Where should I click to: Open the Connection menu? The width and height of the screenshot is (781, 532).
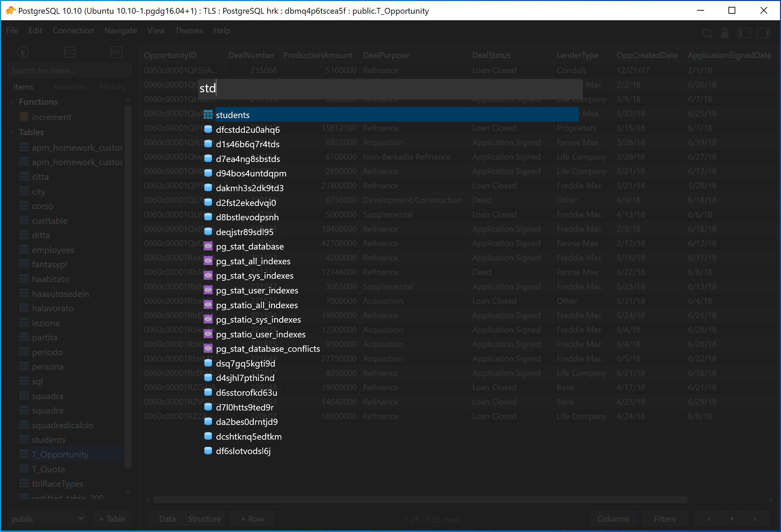coord(73,31)
